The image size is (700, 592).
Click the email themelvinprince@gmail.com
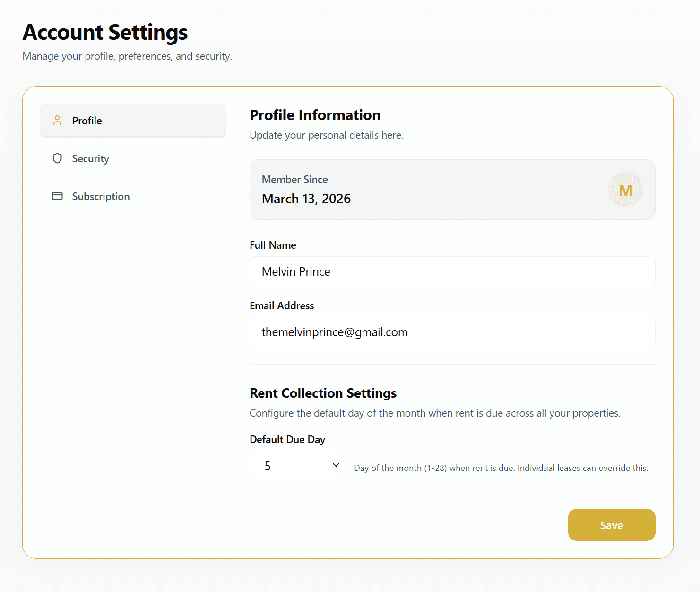point(334,332)
